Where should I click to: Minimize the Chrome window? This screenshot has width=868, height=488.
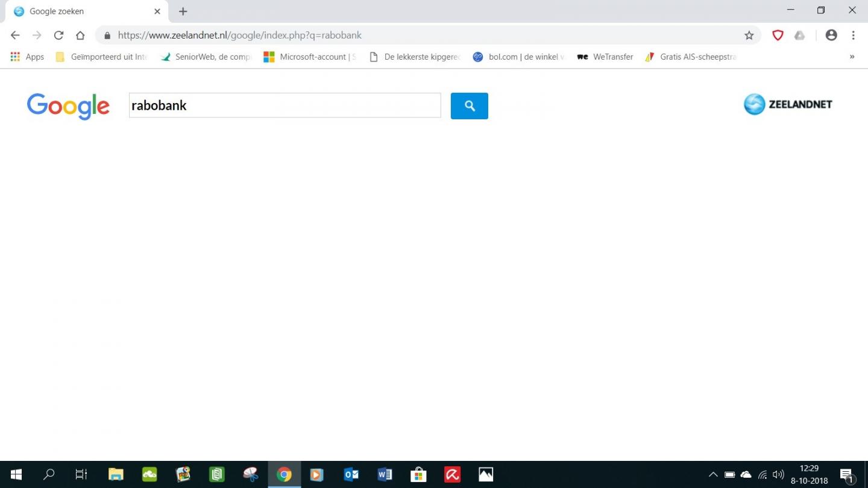point(790,10)
